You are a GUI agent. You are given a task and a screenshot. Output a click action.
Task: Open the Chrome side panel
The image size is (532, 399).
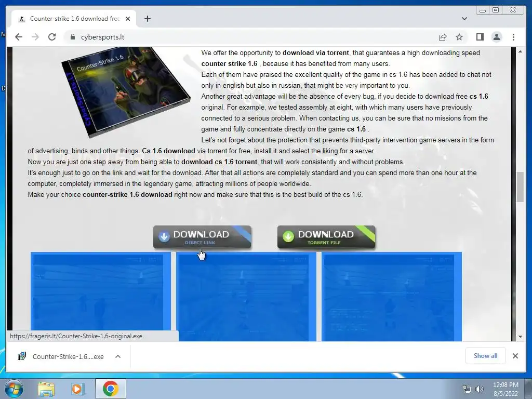click(x=480, y=37)
